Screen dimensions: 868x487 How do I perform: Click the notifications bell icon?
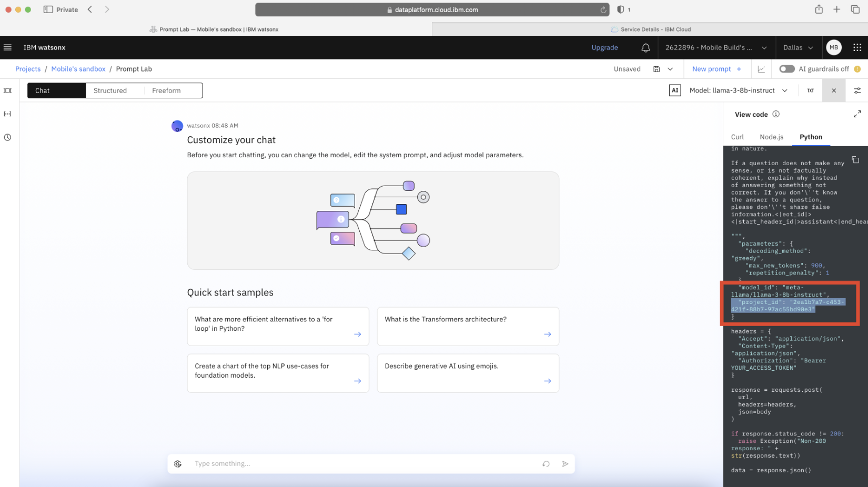click(645, 48)
